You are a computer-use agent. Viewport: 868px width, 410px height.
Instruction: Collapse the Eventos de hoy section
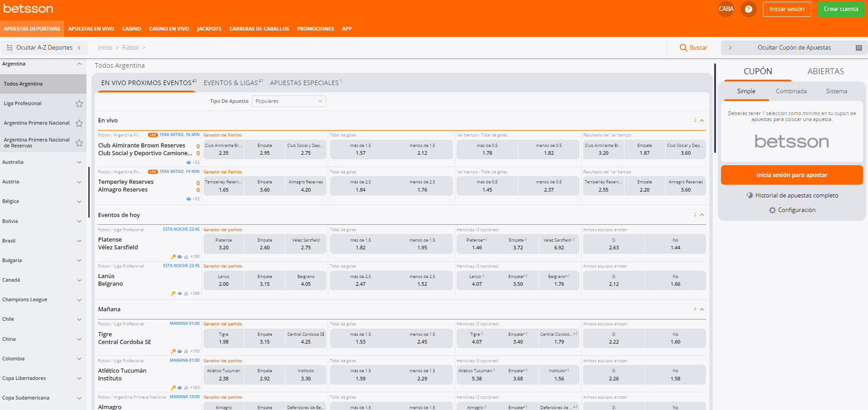pyautogui.click(x=702, y=215)
